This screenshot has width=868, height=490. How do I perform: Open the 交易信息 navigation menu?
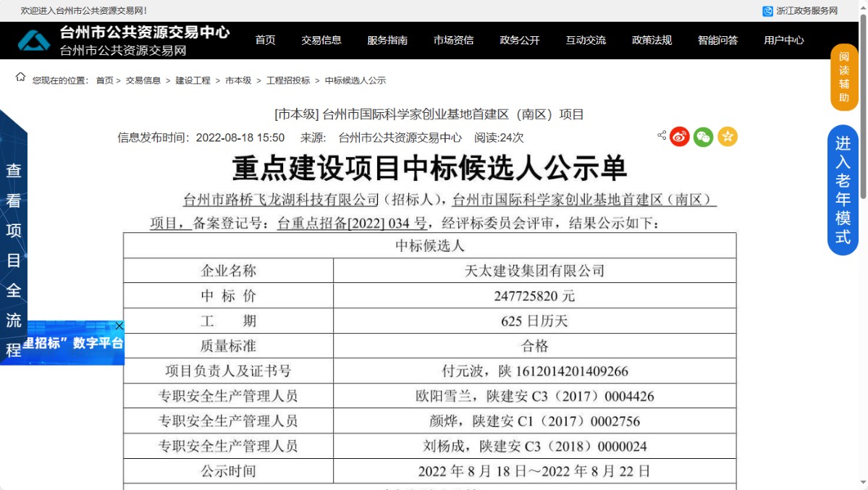(x=321, y=41)
